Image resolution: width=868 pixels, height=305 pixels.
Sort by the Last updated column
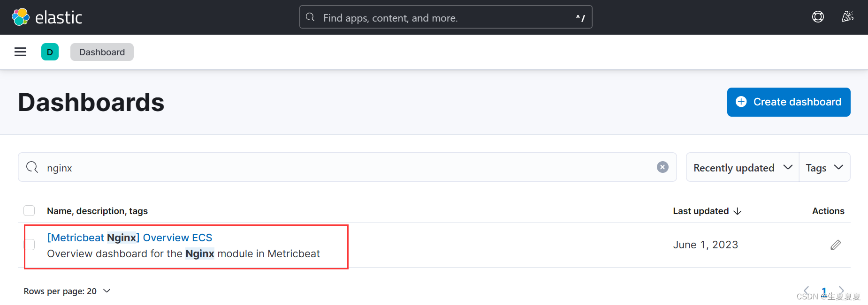707,211
